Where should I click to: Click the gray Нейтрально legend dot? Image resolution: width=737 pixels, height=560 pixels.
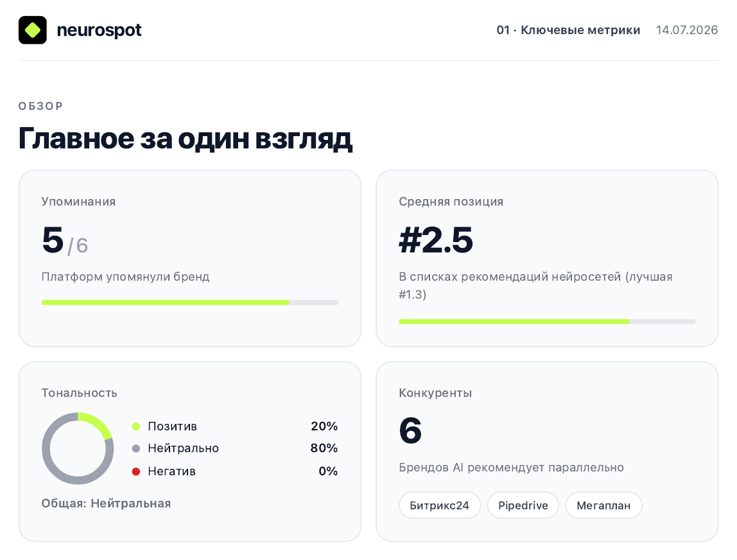[136, 448]
